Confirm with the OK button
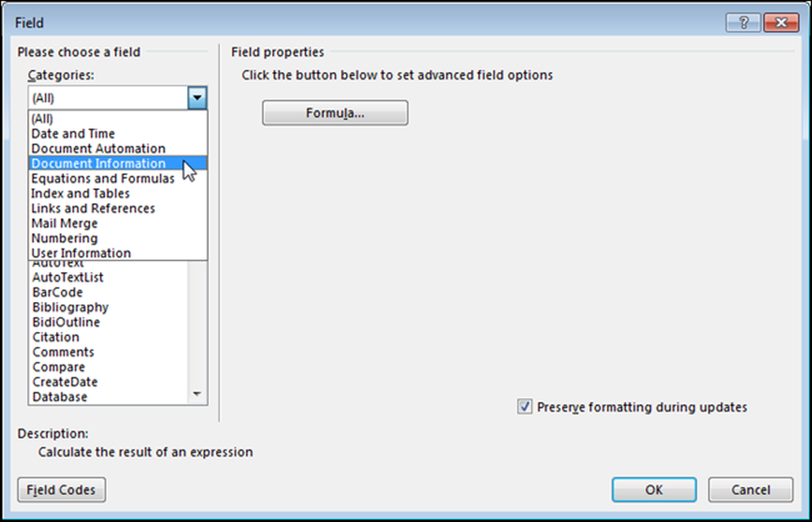 pos(654,490)
